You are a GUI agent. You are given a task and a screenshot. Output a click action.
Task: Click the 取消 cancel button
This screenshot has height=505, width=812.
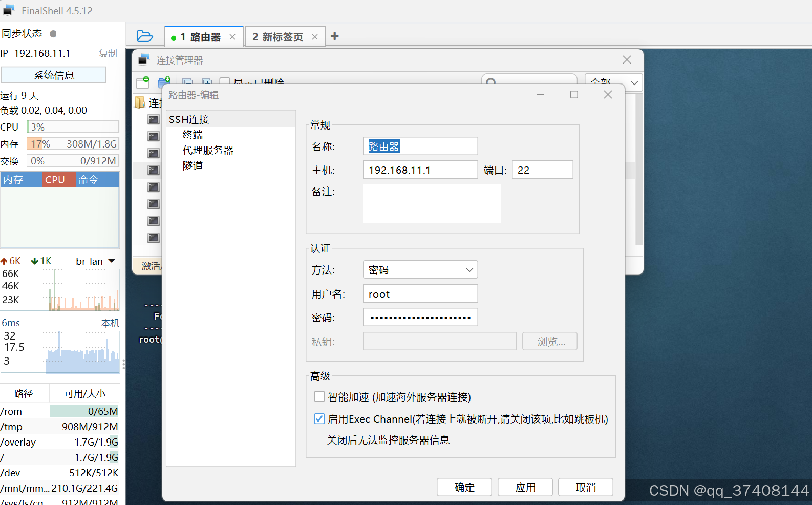click(x=586, y=487)
